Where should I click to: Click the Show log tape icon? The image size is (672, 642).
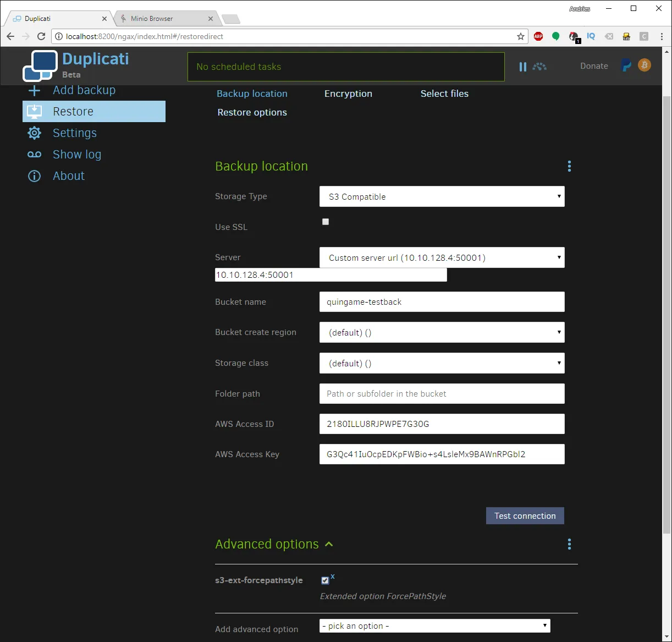pyautogui.click(x=34, y=155)
